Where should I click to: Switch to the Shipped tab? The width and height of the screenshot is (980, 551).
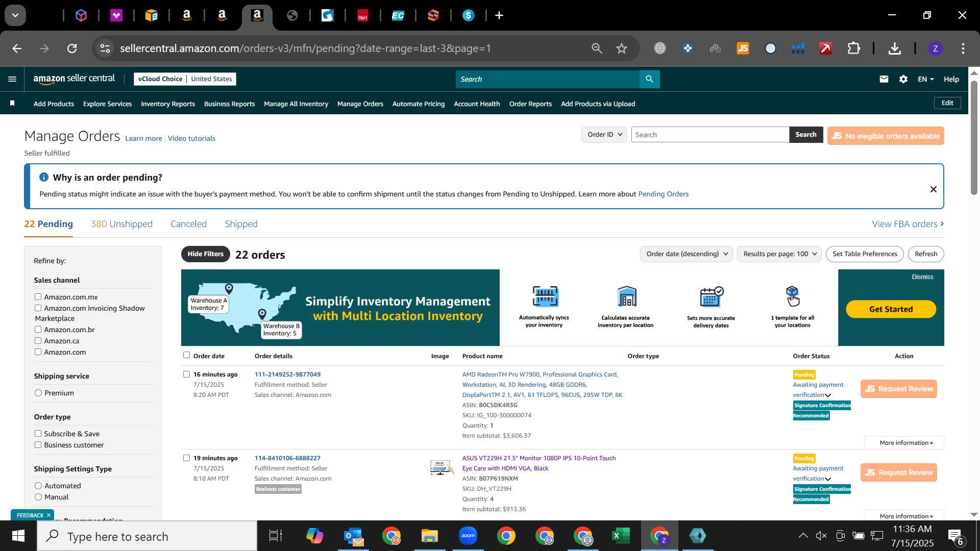(x=241, y=224)
